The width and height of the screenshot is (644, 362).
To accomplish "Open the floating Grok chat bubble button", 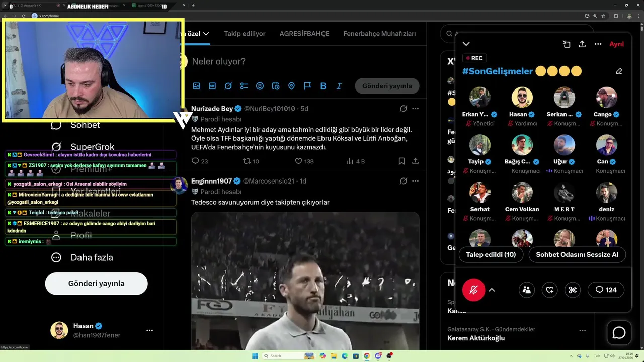I will pos(619,333).
